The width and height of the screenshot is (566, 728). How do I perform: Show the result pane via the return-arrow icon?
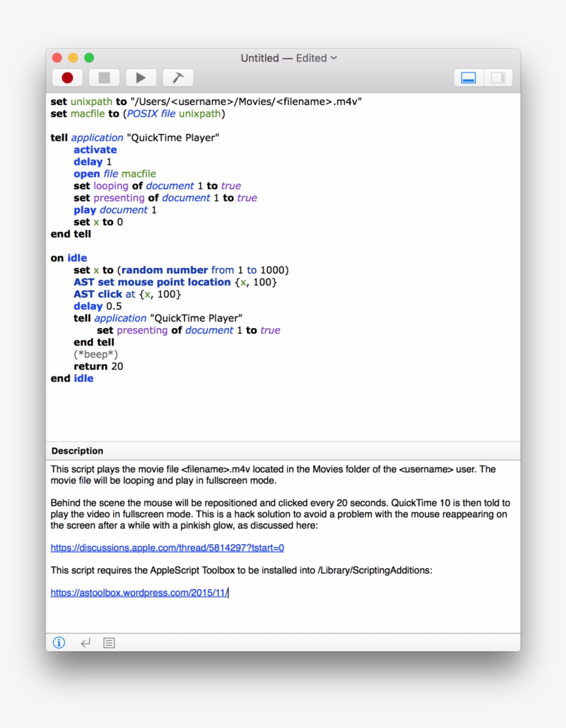85,642
